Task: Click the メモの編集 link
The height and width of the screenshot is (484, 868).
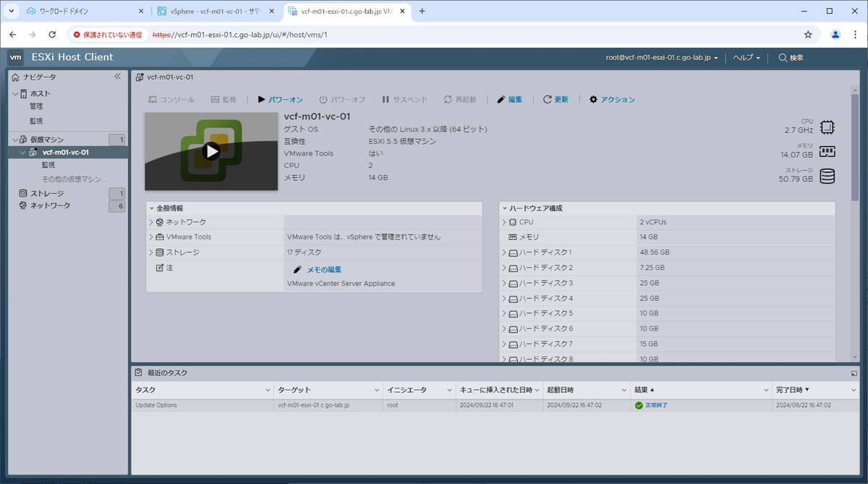Action: point(324,269)
